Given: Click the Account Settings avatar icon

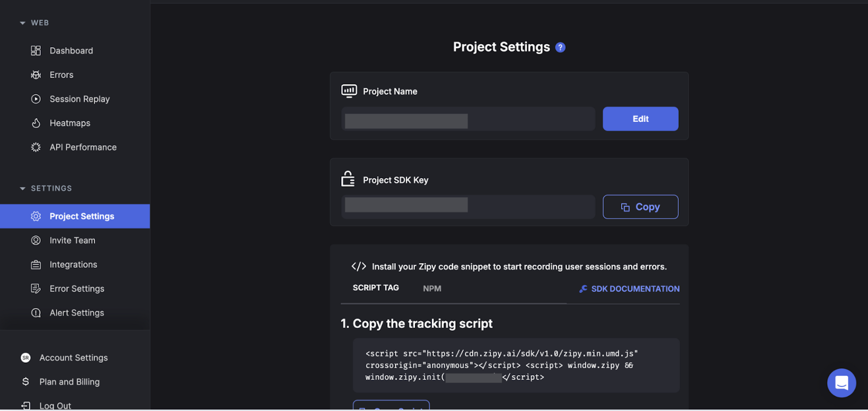Looking at the screenshot, I should (25, 358).
